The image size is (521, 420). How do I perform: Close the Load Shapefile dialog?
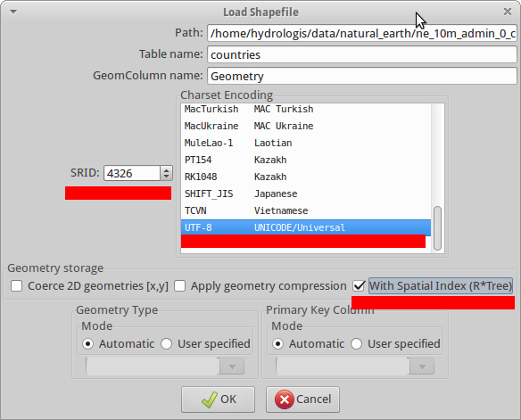click(508, 12)
